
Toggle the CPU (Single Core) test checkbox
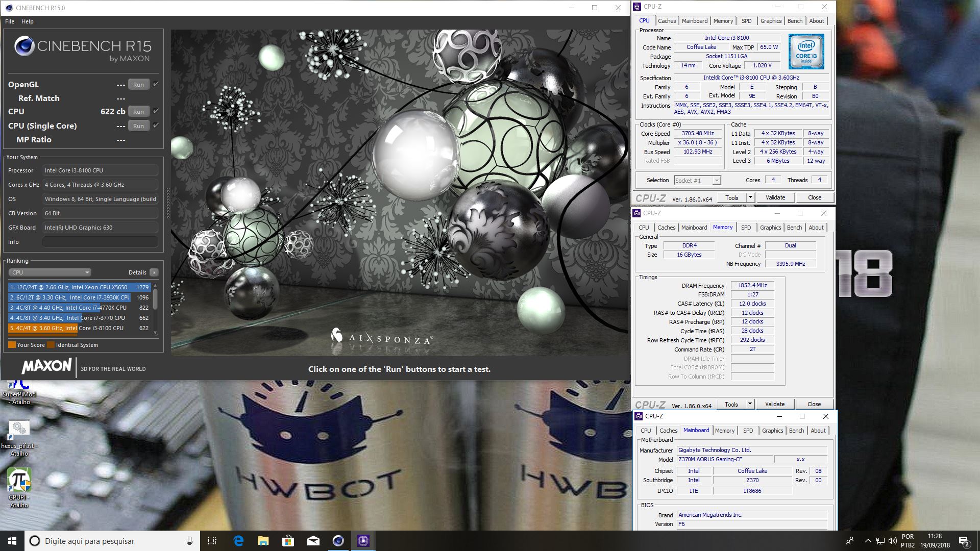point(156,125)
